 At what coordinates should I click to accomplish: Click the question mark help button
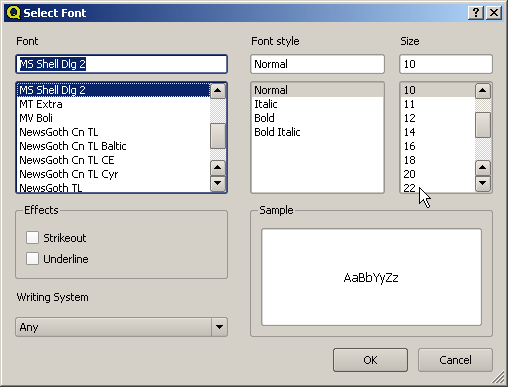tap(476, 13)
